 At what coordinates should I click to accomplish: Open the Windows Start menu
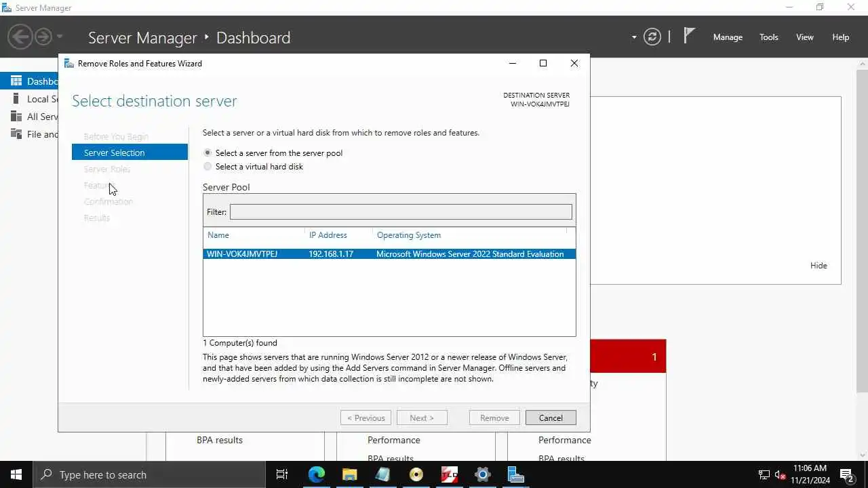pos(16,474)
